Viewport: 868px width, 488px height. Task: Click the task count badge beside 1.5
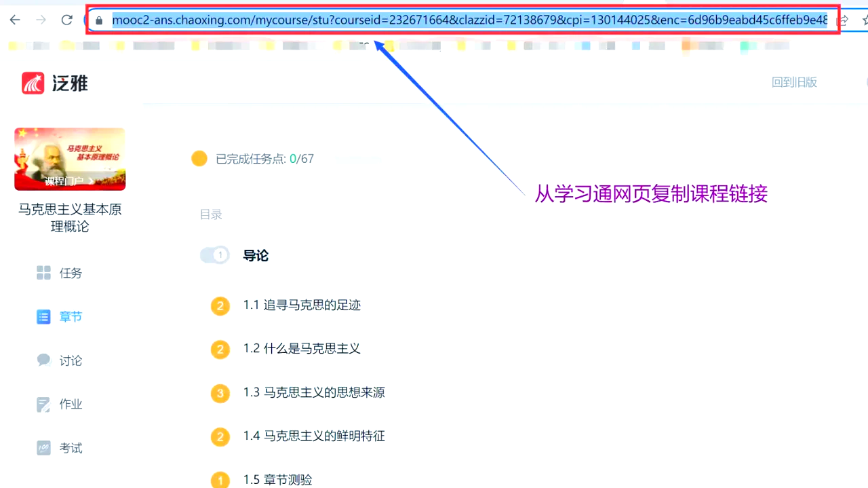220,480
